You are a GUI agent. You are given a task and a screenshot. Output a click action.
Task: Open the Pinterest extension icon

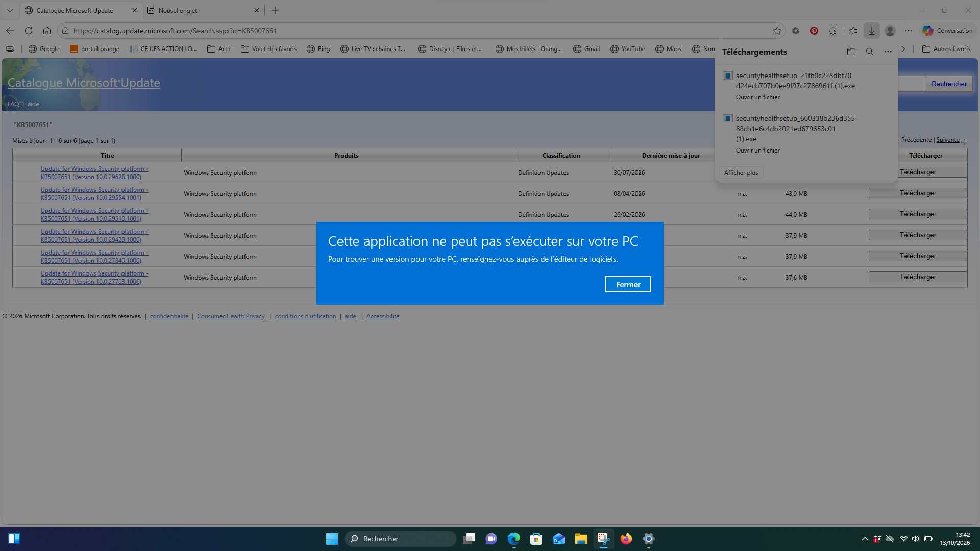coord(814,31)
